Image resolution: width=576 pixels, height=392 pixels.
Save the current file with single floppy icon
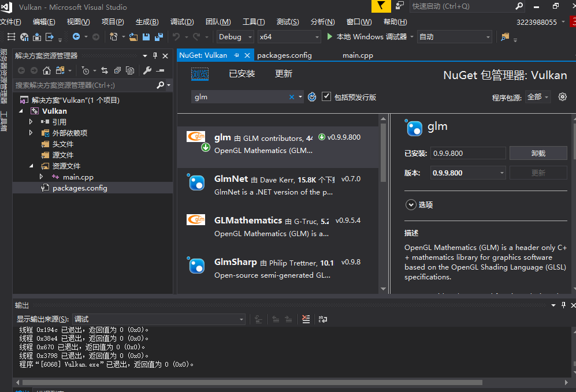pos(146,37)
